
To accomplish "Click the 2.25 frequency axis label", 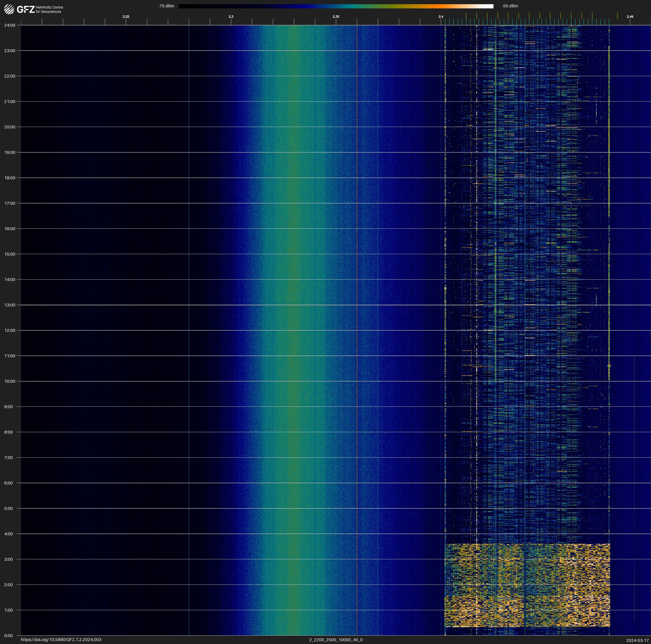I will click(x=126, y=17).
